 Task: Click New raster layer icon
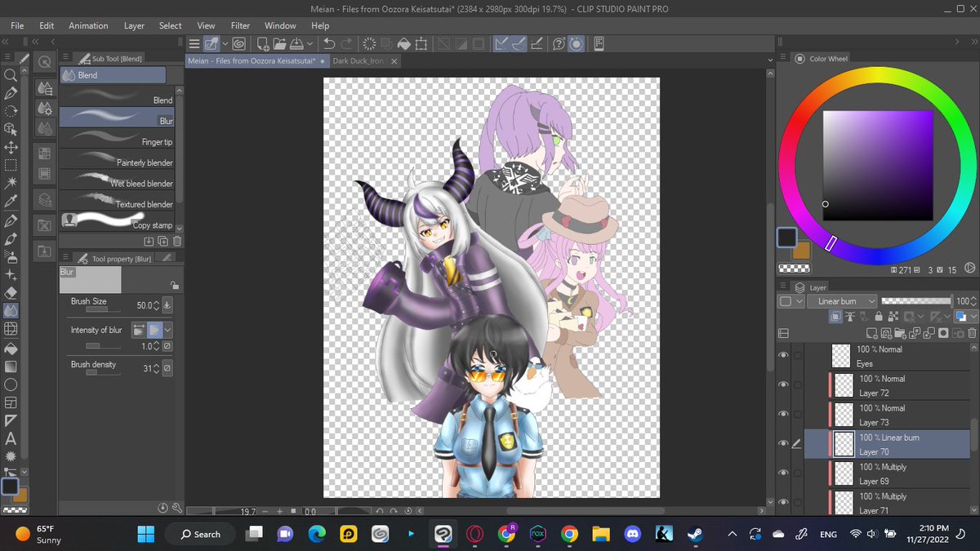pos(873,333)
